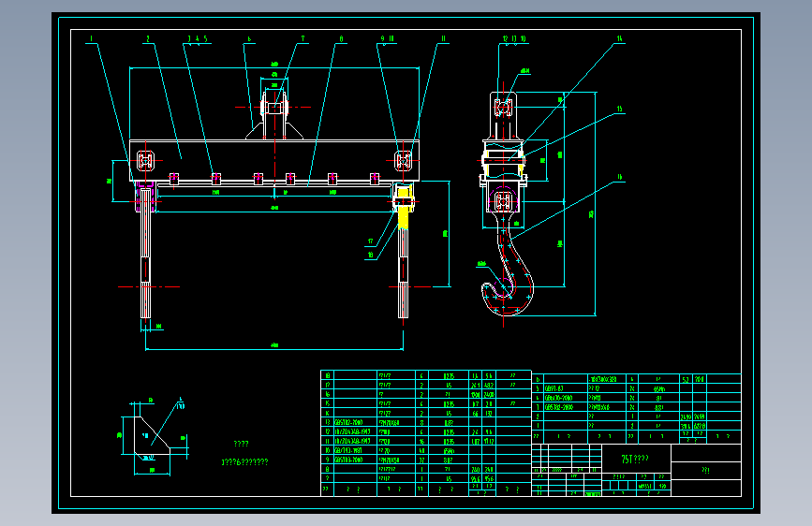Select part balloon label 17
This screenshot has height=526, width=812.
[370, 241]
